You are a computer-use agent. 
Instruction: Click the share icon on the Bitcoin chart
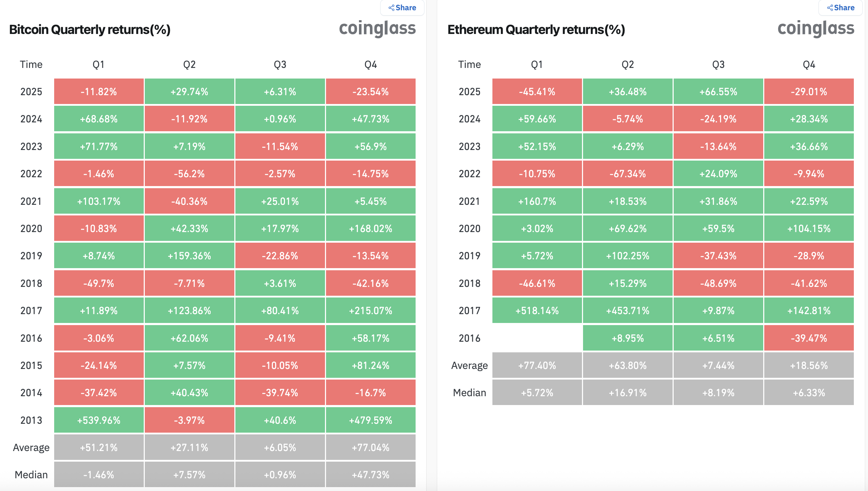(392, 7)
